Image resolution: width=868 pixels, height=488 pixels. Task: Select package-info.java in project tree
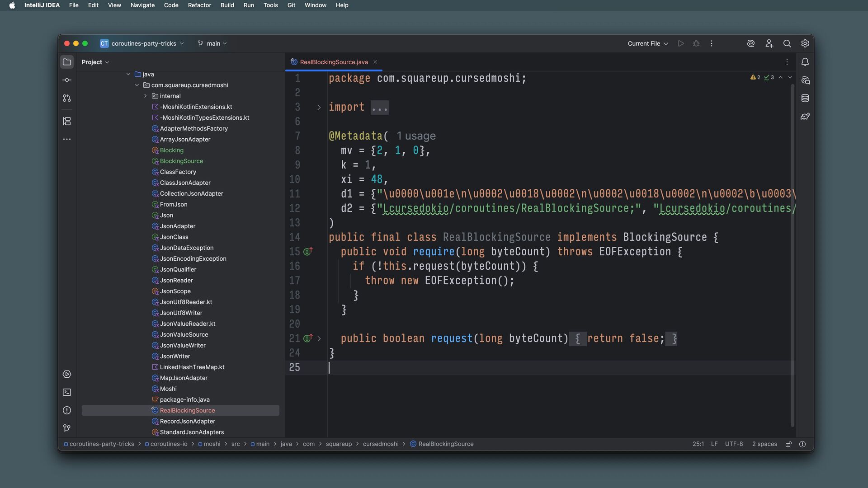click(x=184, y=399)
